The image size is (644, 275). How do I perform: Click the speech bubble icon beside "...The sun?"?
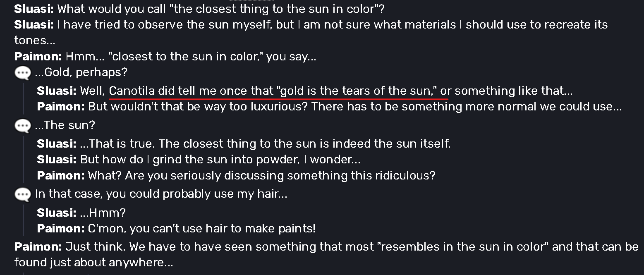[22, 126]
